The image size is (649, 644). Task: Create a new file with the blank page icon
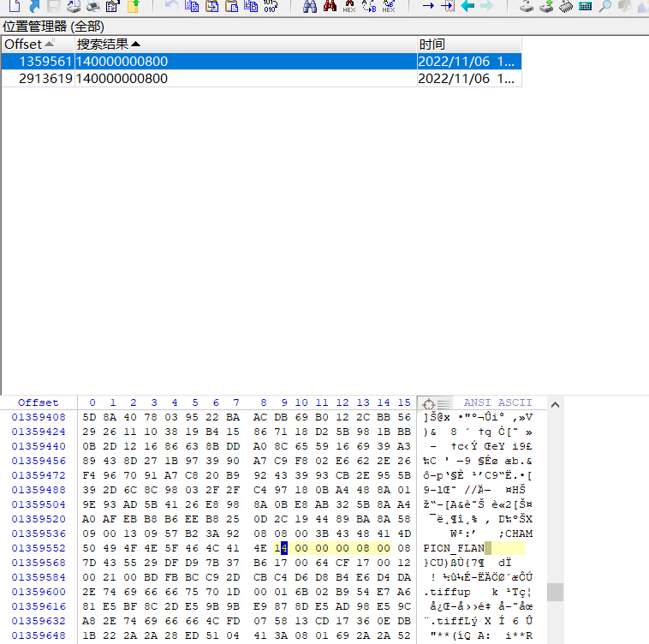coord(15,6)
